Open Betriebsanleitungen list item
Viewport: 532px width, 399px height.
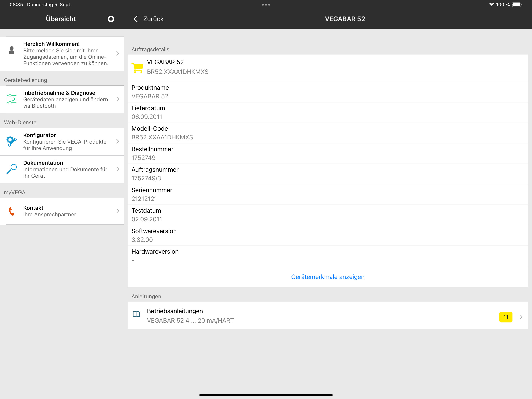pyautogui.click(x=327, y=315)
